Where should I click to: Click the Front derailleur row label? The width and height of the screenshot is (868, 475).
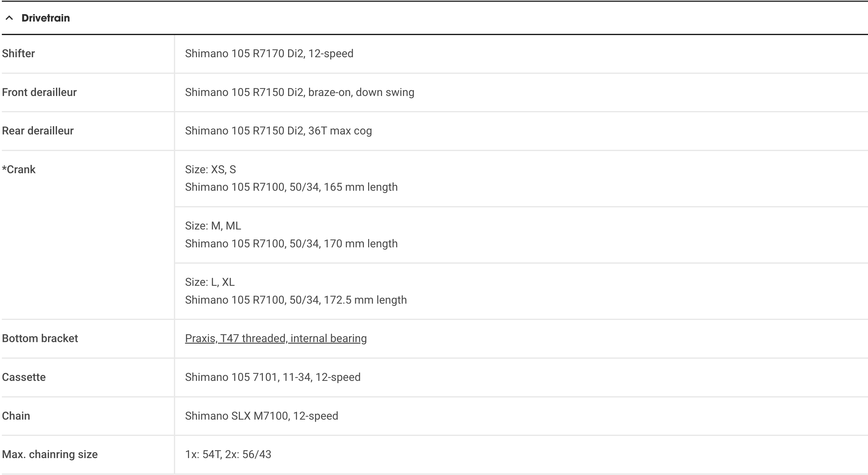point(39,92)
